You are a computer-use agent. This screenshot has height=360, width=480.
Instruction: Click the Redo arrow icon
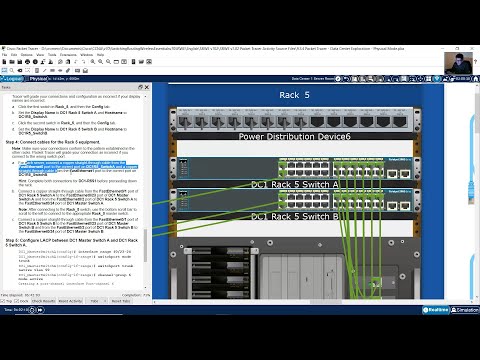84,62
